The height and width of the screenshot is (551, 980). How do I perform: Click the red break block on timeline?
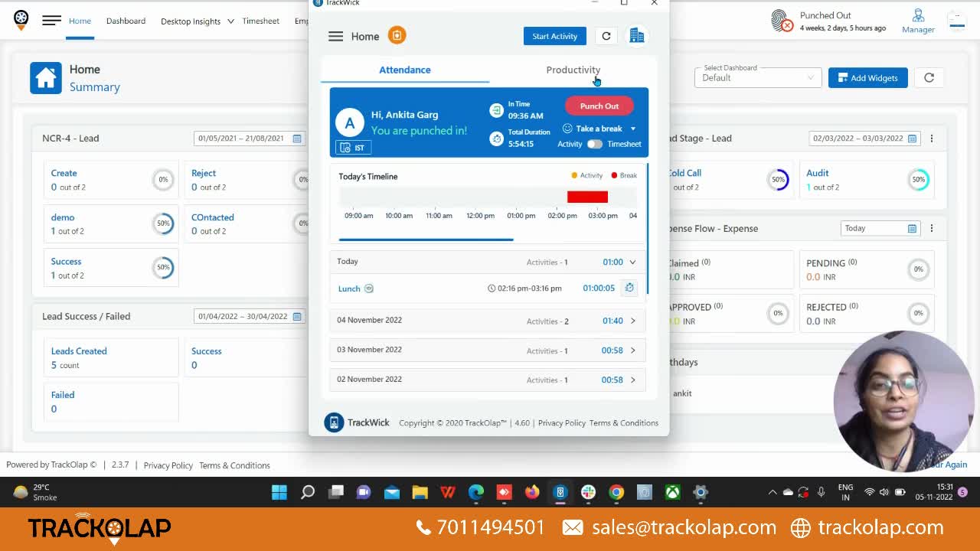point(587,197)
